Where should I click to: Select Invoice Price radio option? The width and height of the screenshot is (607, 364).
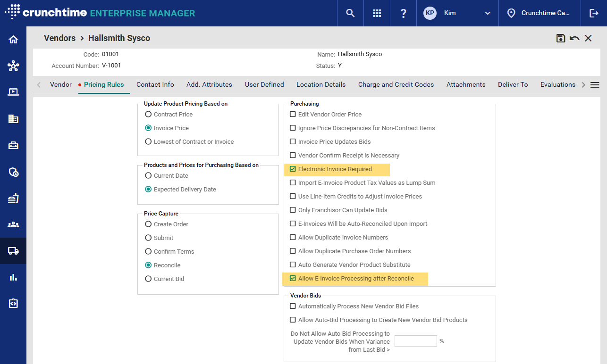tap(148, 128)
